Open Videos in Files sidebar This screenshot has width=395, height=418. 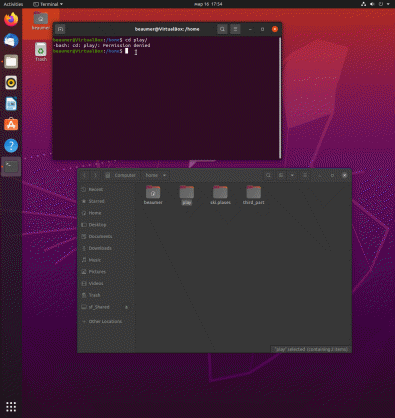pyautogui.click(x=106, y=284)
